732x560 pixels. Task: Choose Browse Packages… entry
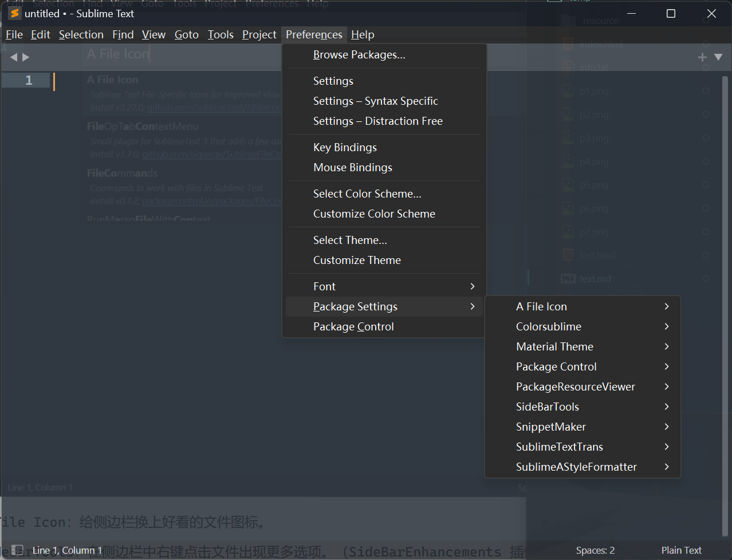point(384,55)
